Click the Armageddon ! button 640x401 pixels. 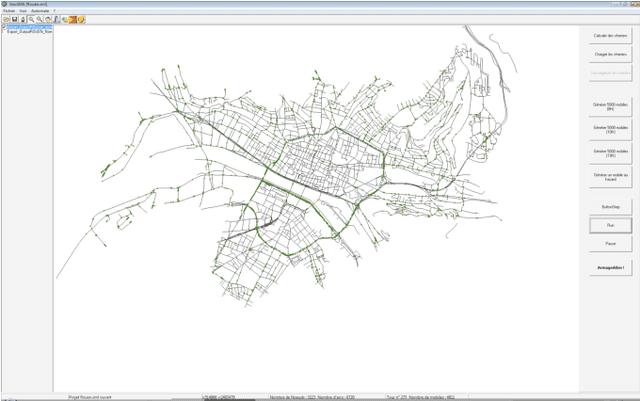610,268
